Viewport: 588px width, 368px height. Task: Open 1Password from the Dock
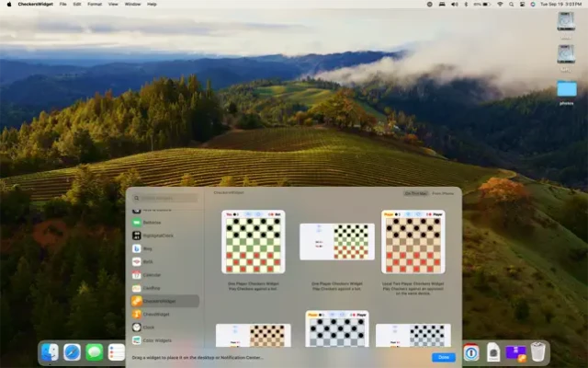[471, 351]
